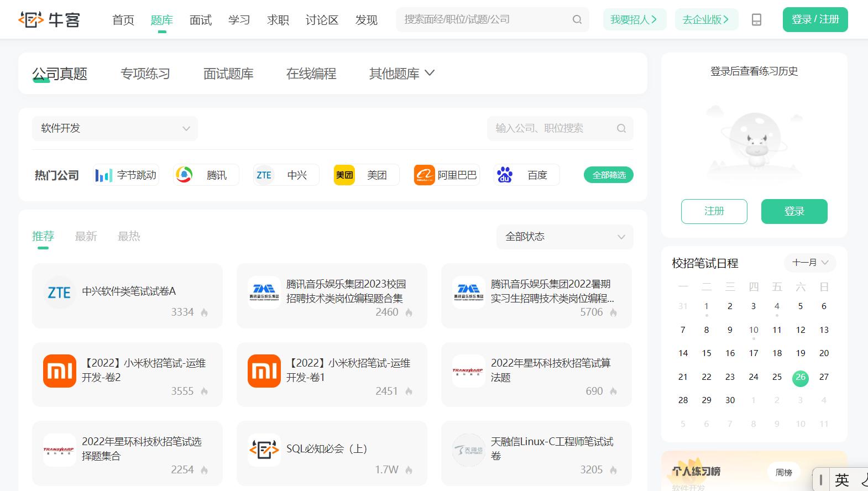Select date 26 in the calendar
This screenshot has height=491, width=868.
(801, 377)
